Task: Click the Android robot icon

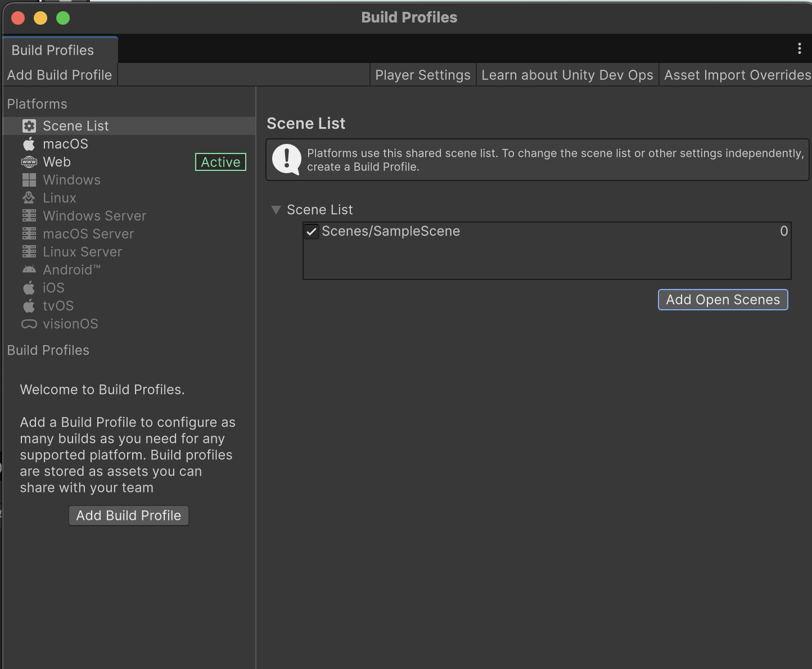Action: [29, 270]
